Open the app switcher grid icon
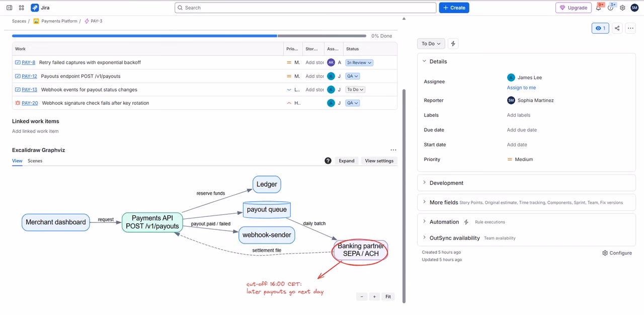The width and height of the screenshot is (644, 315). pyautogui.click(x=21, y=8)
